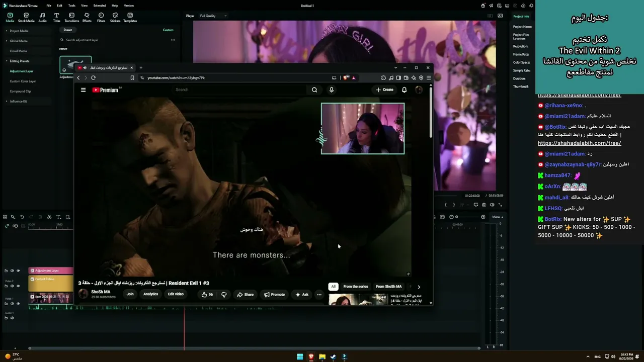Toggle visibility of the Video 2 track
644x362 pixels.
coord(18,286)
